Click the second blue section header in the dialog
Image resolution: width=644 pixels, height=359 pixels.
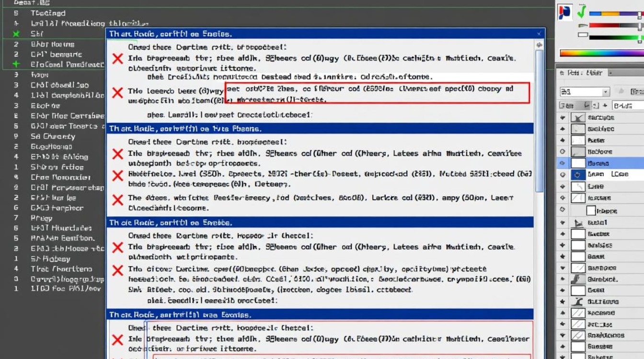point(320,128)
